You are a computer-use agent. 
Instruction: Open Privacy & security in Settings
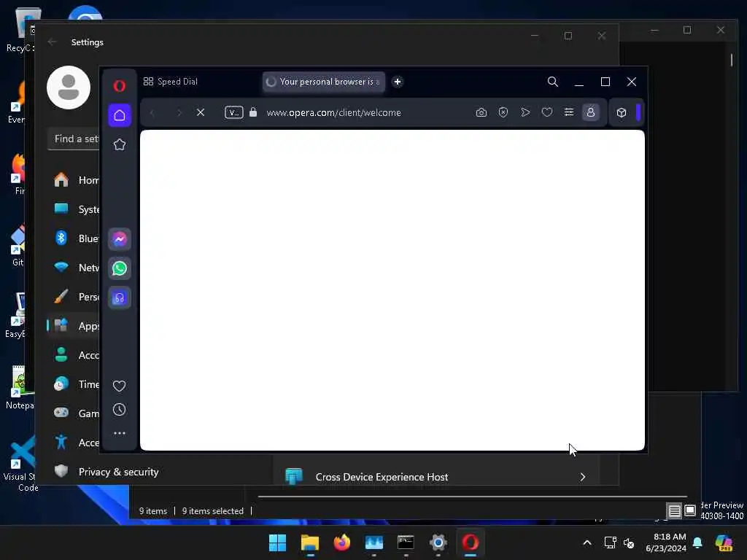(118, 472)
